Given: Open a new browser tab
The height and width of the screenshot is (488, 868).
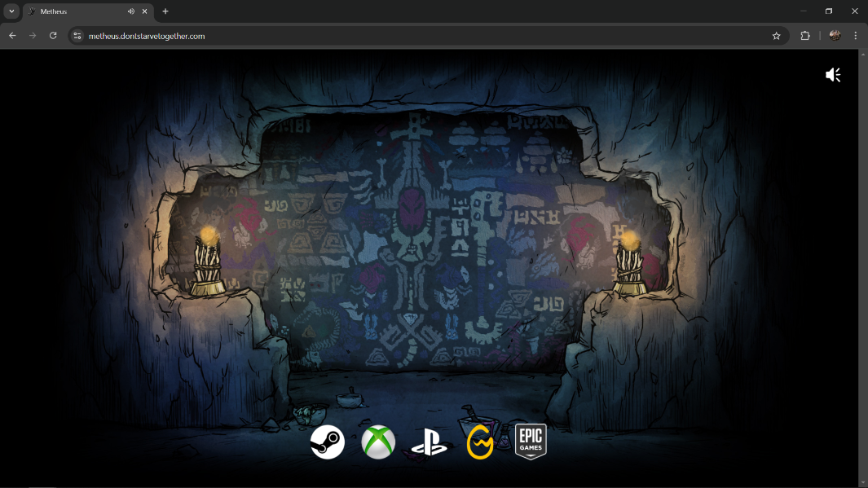Looking at the screenshot, I should [165, 11].
